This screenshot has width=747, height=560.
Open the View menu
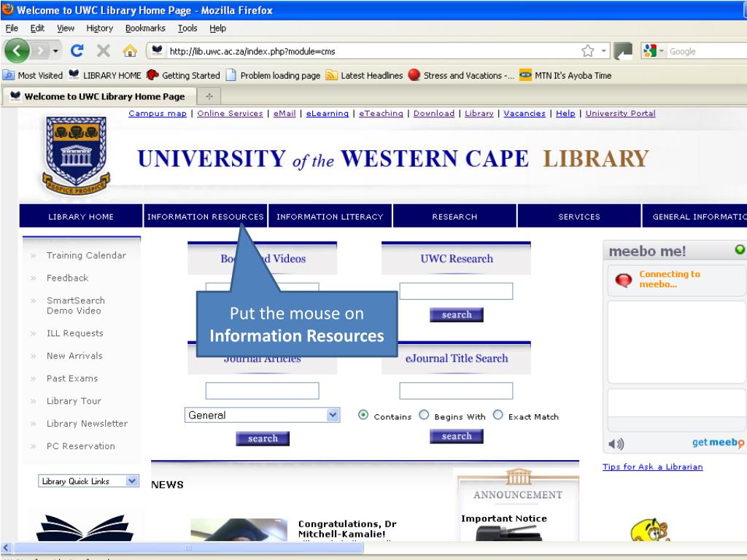pos(65,28)
